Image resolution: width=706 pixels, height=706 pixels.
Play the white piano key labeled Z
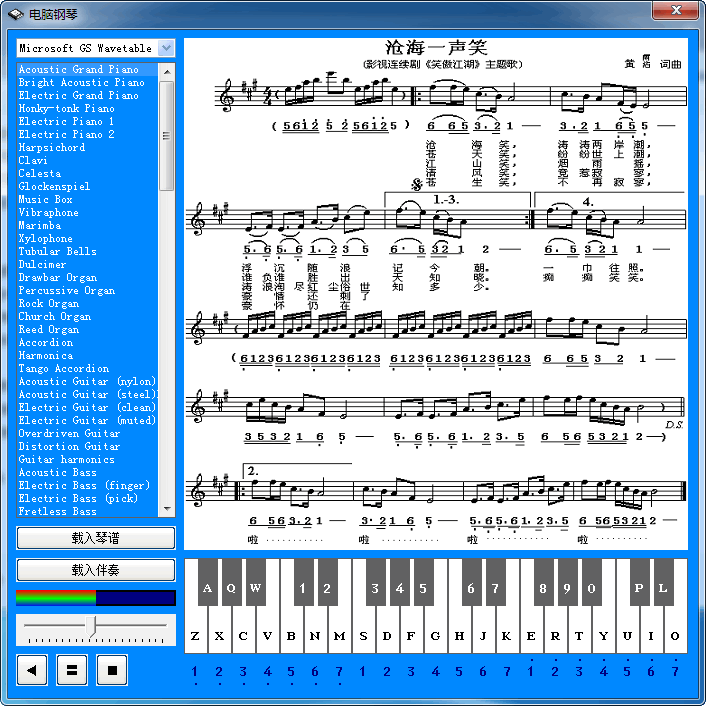(195, 636)
